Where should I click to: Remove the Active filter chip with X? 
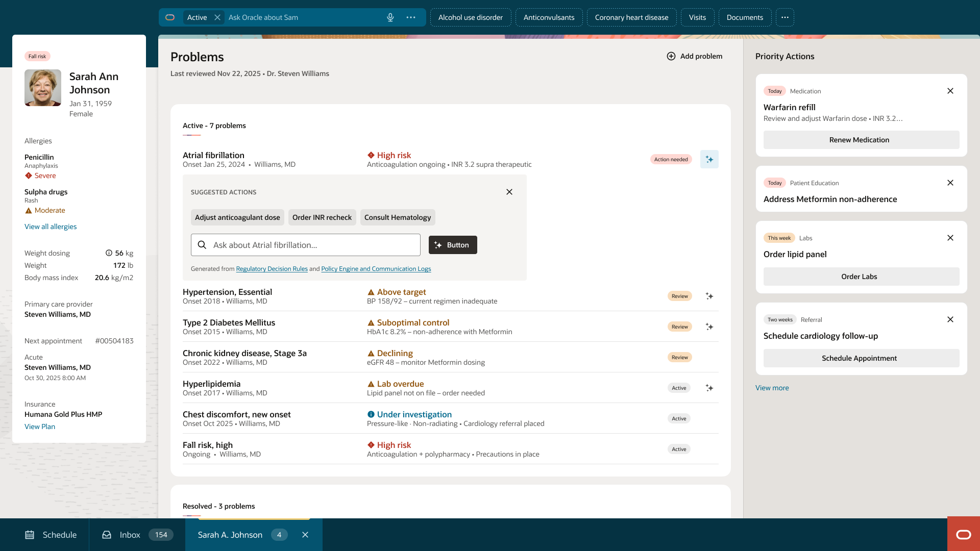coord(217,17)
